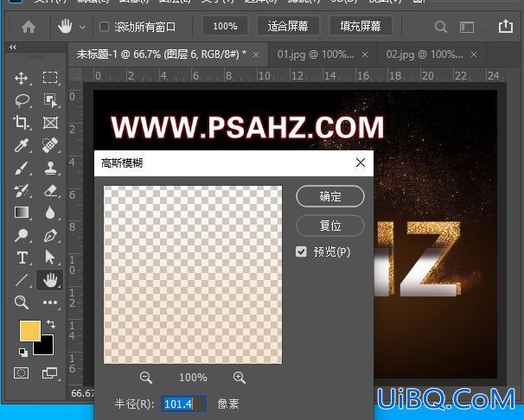Select the Zoom tool in toolbox

[22, 302]
